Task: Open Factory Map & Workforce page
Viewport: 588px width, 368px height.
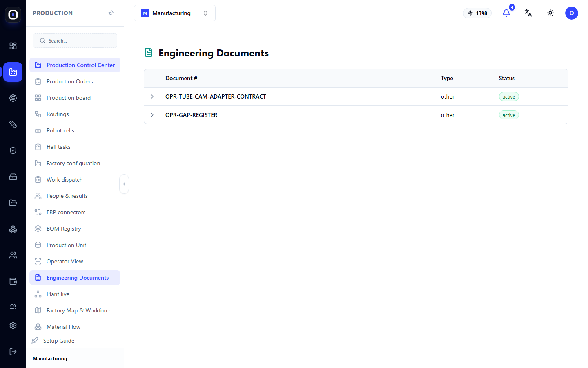Action: pos(75,310)
